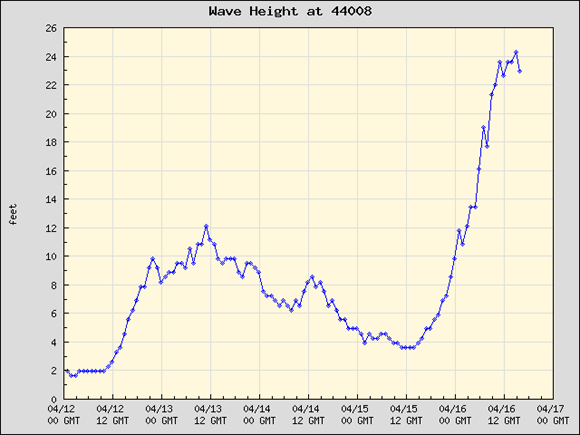Click the x-axis label "04/15 12 GMT"
Image resolution: width=580 pixels, height=435 pixels.
[406, 415]
